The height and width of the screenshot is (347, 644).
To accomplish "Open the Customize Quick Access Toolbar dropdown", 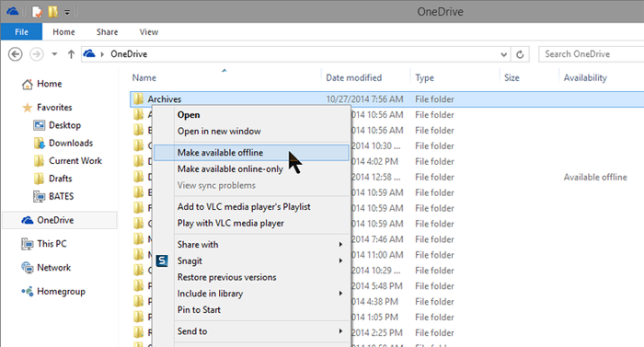I will click(67, 12).
